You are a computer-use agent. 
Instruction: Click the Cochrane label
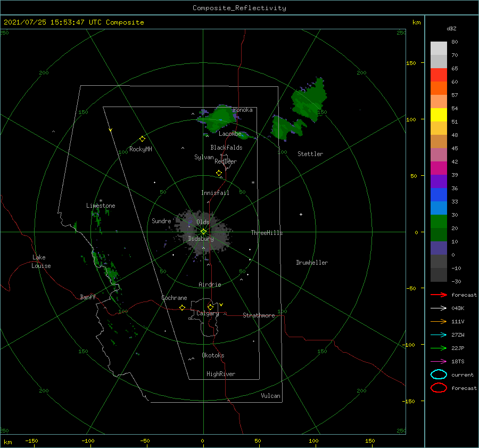[x=174, y=298]
